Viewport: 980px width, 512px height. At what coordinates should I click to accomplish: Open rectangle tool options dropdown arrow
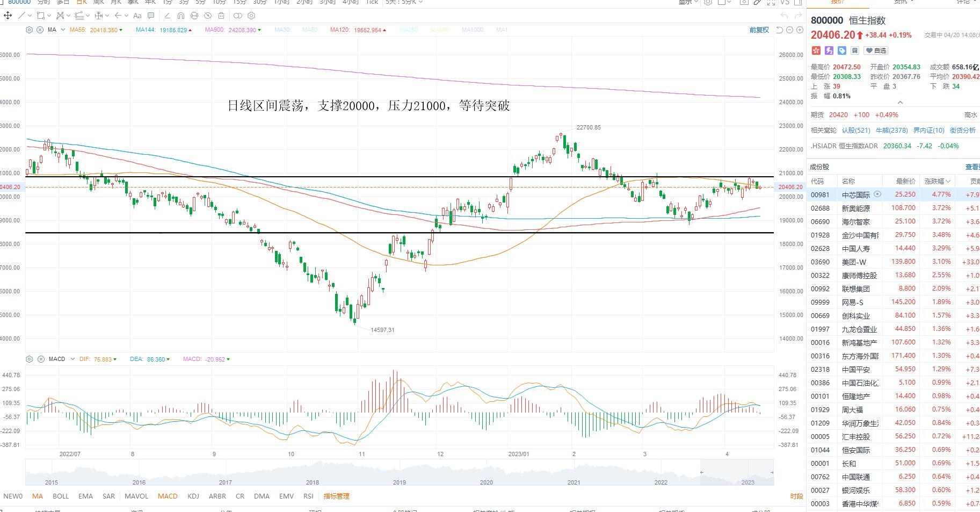49,16
